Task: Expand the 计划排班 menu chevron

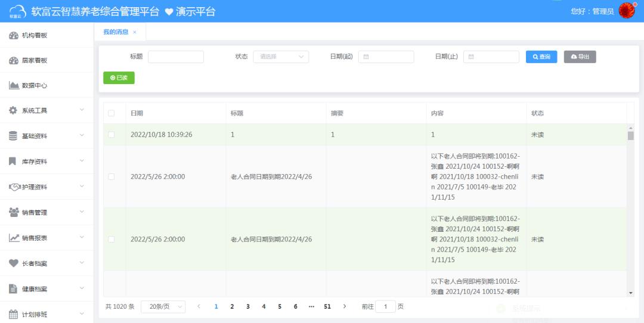Action: click(x=82, y=313)
